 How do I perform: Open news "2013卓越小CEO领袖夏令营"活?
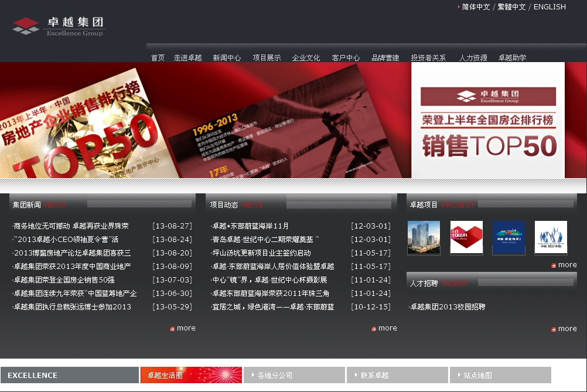coord(66,240)
